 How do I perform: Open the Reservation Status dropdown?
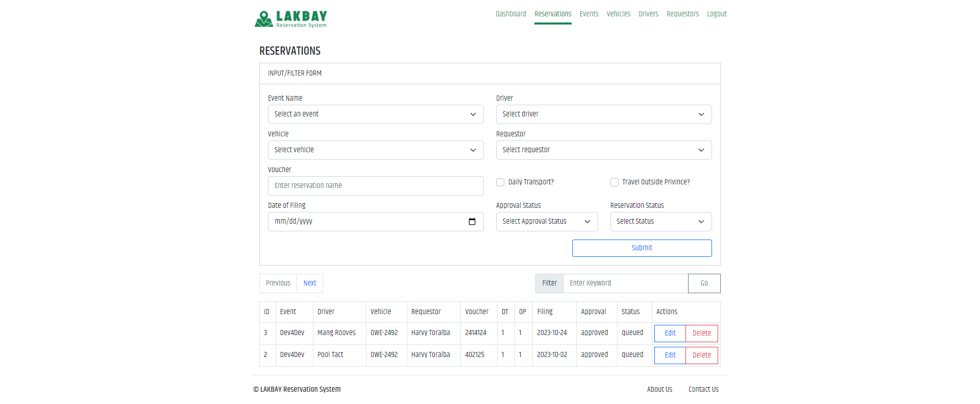point(660,222)
